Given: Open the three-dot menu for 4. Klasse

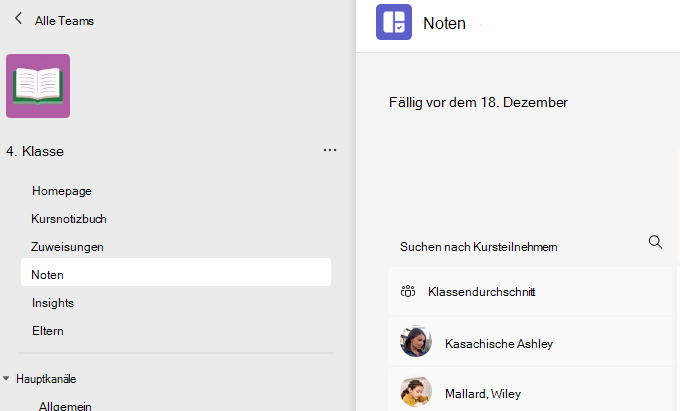Looking at the screenshot, I should (x=330, y=150).
